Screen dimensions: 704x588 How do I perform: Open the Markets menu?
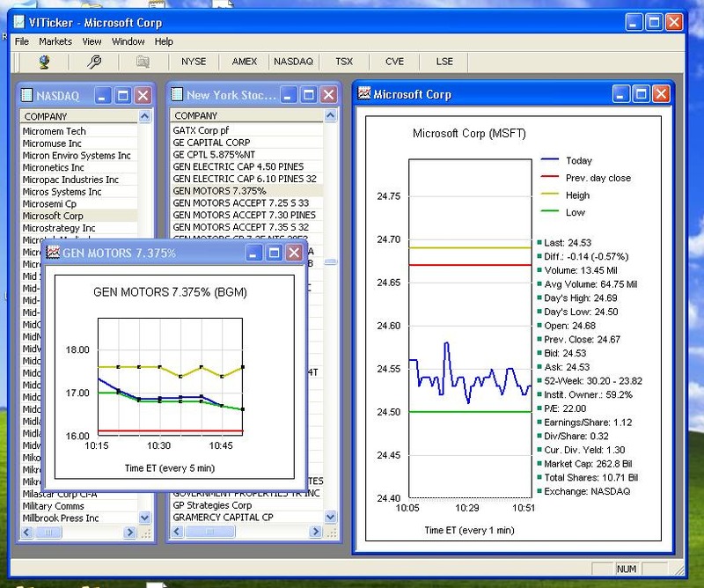pyautogui.click(x=55, y=40)
